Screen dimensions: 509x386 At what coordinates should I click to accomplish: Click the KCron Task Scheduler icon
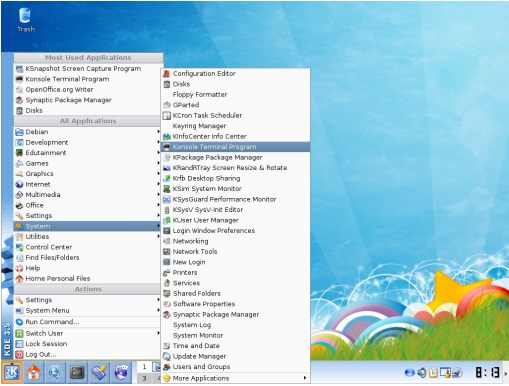167,116
